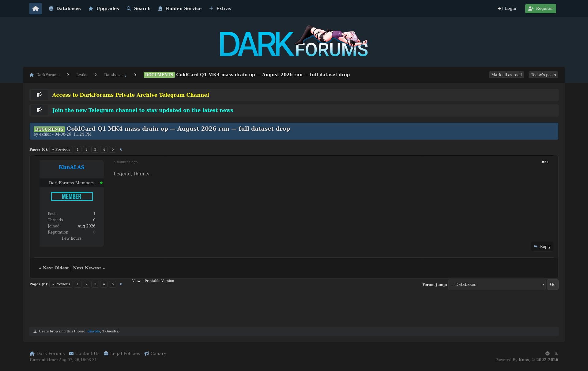Click the post number #51 permalink
The width and height of the screenshot is (588, 371).
click(545, 162)
